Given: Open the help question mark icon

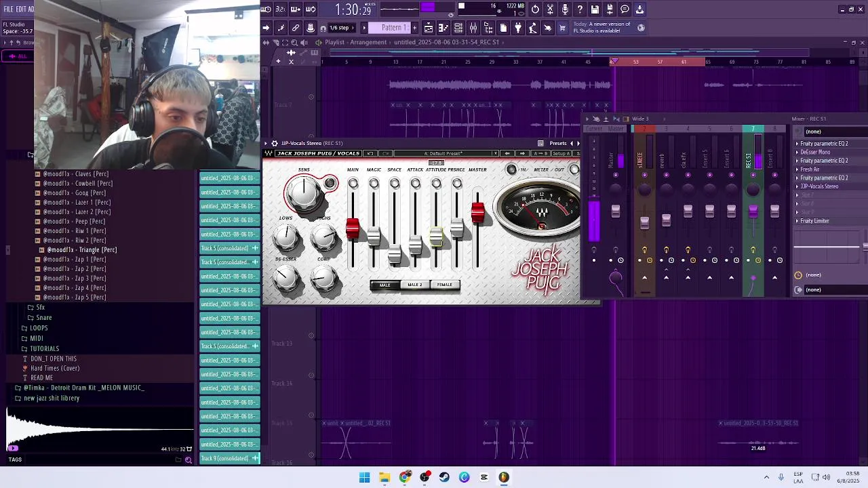Looking at the screenshot, I should 580,9.
